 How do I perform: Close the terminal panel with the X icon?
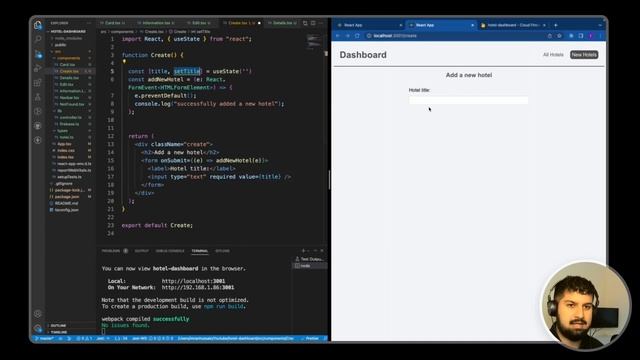click(x=322, y=251)
